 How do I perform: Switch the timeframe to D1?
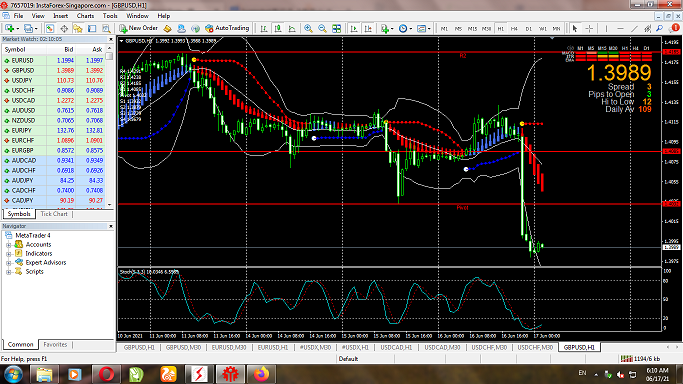[528, 29]
